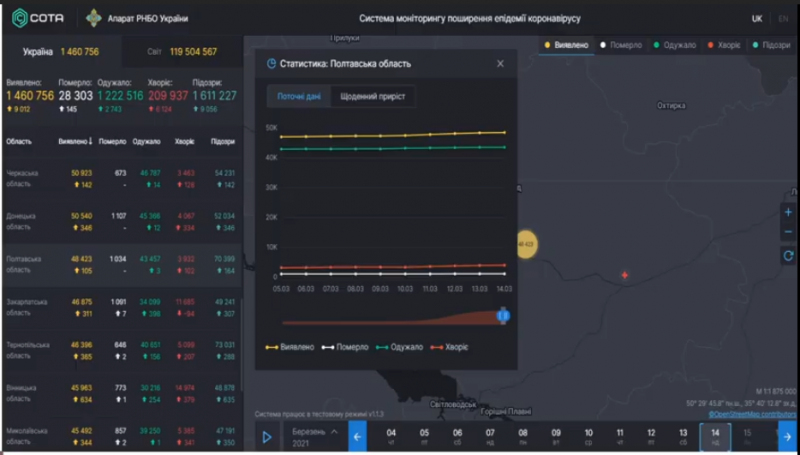Zoom in the map with plus button

[788, 212]
